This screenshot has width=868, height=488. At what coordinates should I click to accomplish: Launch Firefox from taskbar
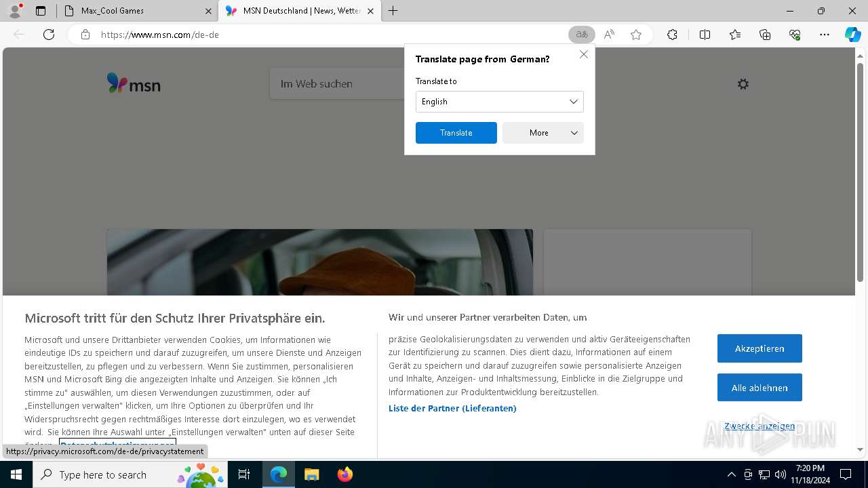[x=345, y=474]
